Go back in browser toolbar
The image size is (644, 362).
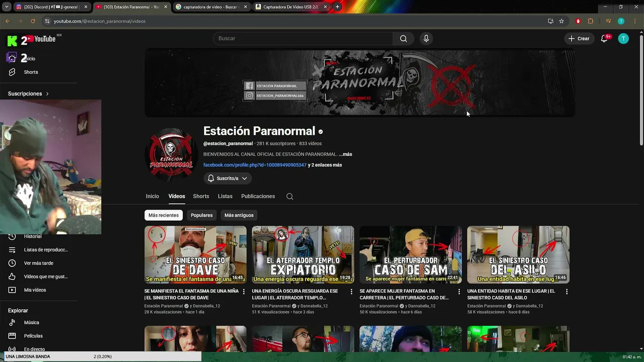[8, 21]
